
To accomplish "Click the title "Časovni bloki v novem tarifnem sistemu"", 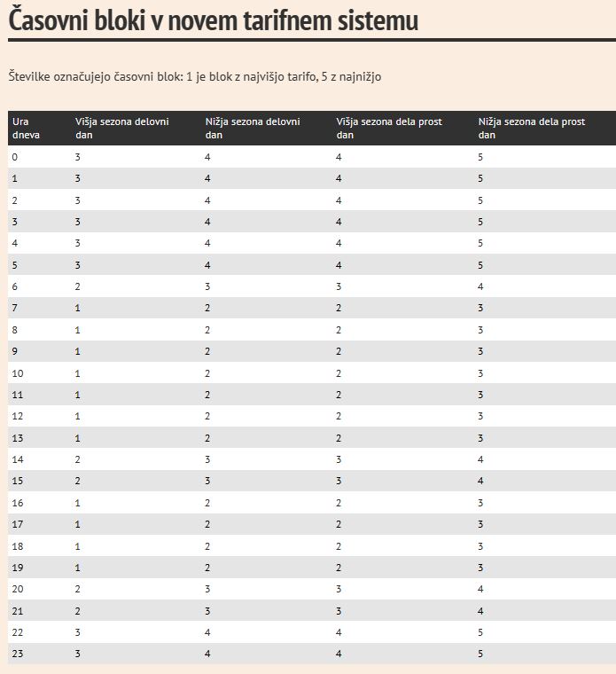I will (x=213, y=20).
